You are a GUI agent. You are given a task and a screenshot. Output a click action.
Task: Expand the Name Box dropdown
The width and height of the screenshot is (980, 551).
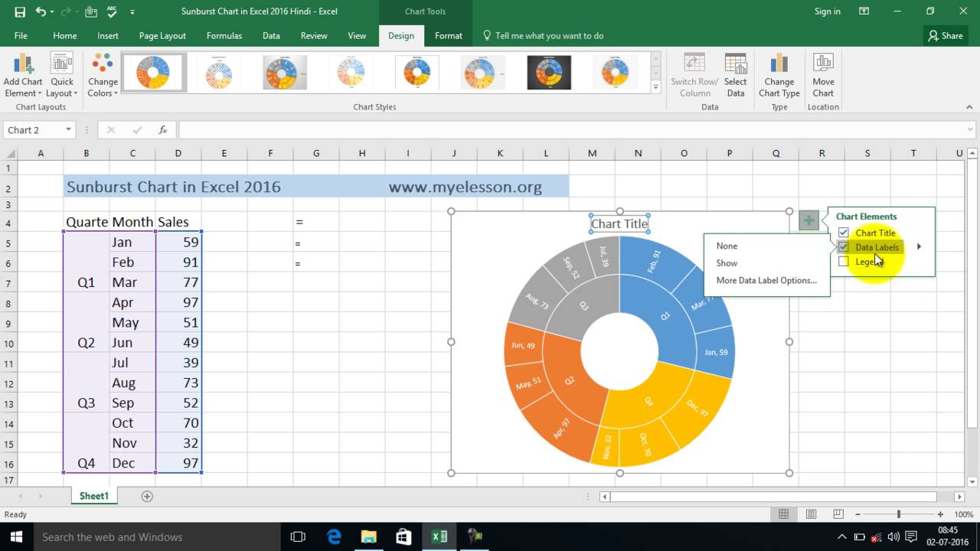point(68,130)
